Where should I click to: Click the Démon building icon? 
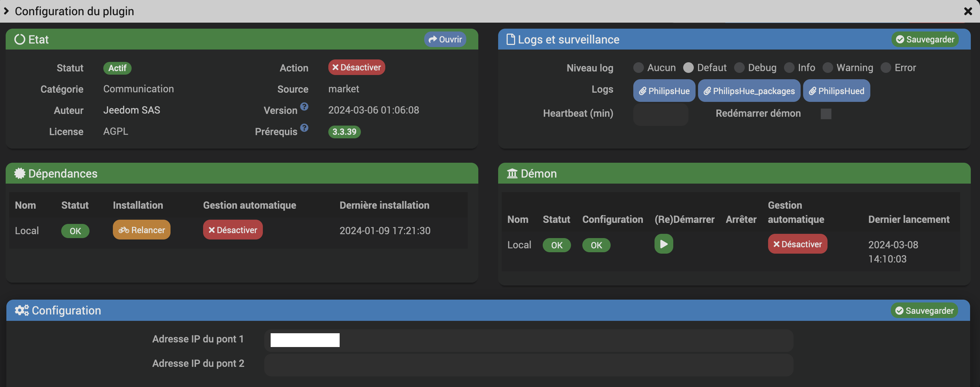tap(512, 174)
